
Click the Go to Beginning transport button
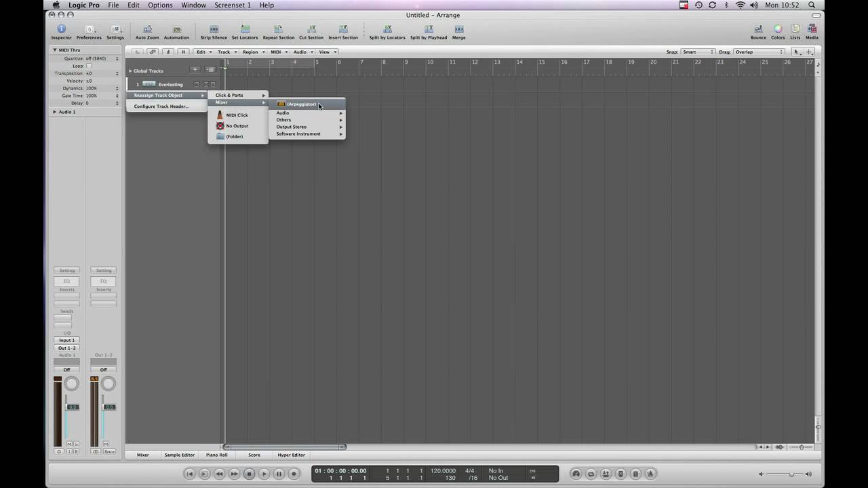(x=190, y=474)
